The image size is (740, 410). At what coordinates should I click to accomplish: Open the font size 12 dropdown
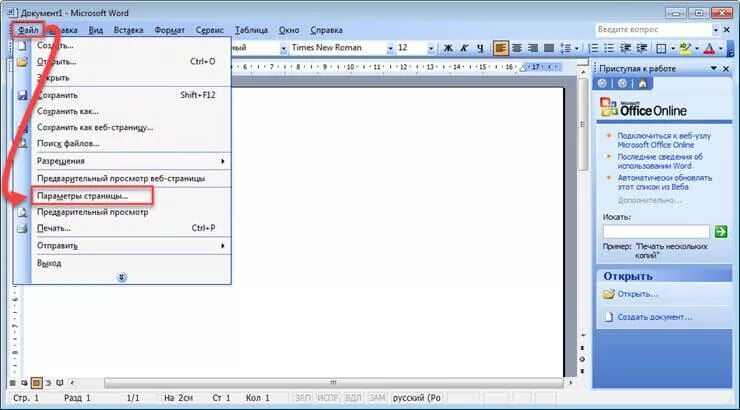(x=430, y=48)
